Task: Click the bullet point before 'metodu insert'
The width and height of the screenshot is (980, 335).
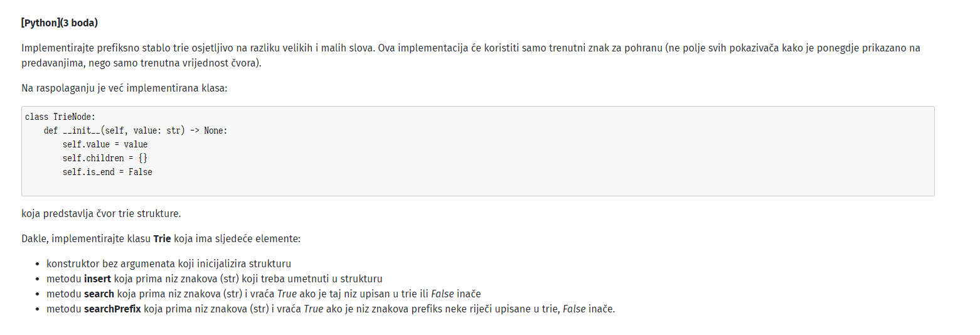Action: [38, 279]
